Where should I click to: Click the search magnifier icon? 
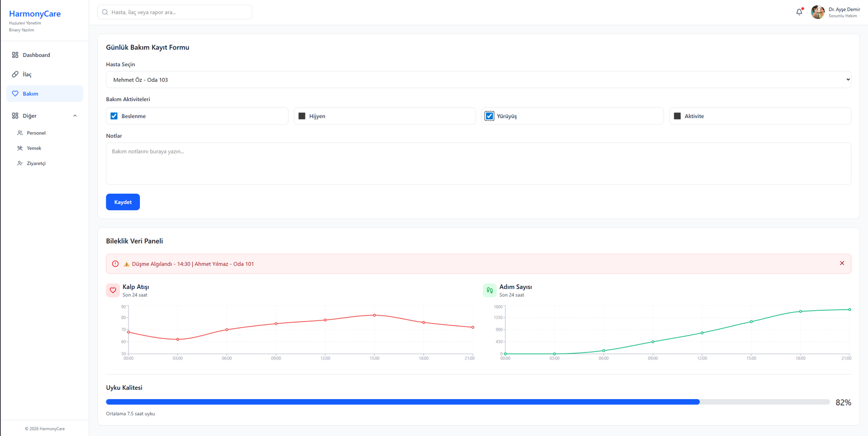pos(105,12)
